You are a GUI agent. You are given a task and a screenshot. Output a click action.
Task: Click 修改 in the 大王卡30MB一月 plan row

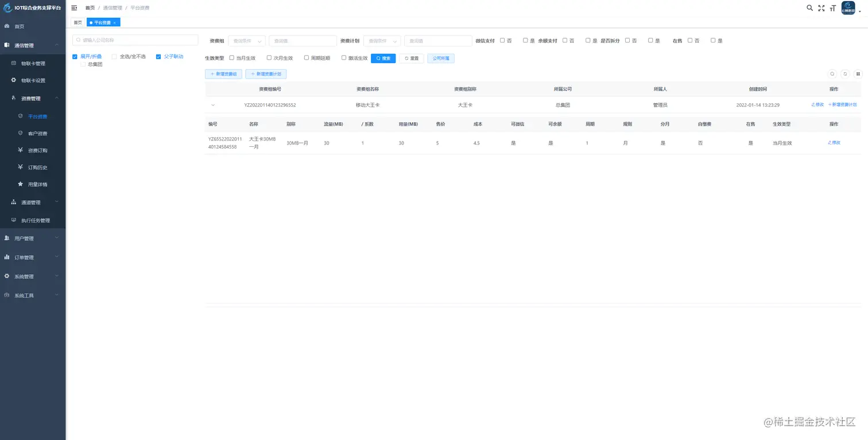coord(834,142)
